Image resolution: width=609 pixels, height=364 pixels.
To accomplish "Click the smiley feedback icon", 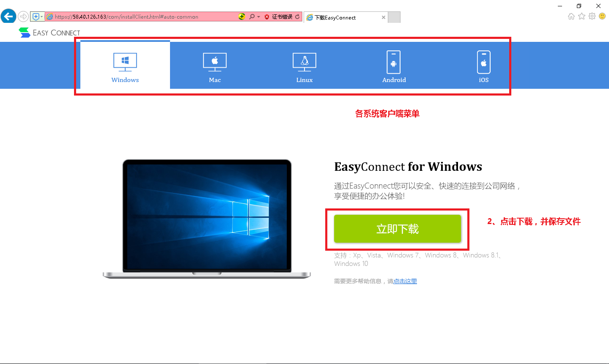I will click(x=602, y=16).
